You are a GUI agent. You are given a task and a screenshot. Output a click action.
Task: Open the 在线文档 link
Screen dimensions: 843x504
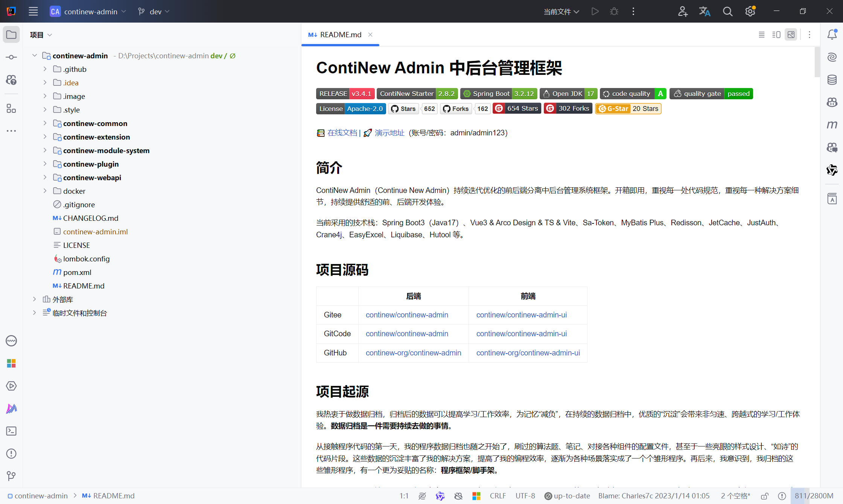[342, 133]
